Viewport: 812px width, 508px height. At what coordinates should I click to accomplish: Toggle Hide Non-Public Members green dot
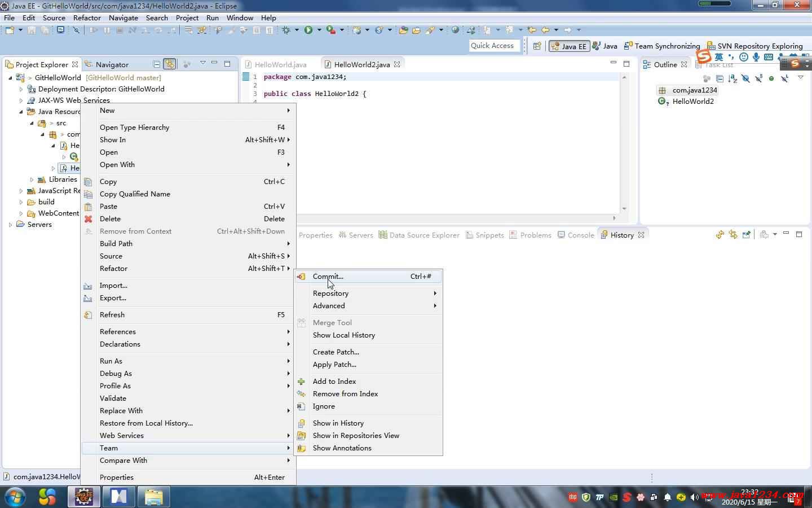click(x=771, y=78)
